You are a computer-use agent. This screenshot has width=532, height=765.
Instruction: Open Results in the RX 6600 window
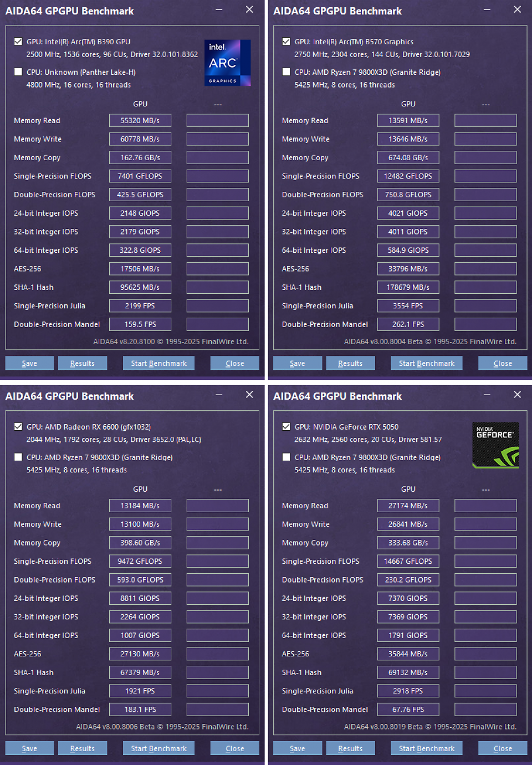(x=83, y=748)
